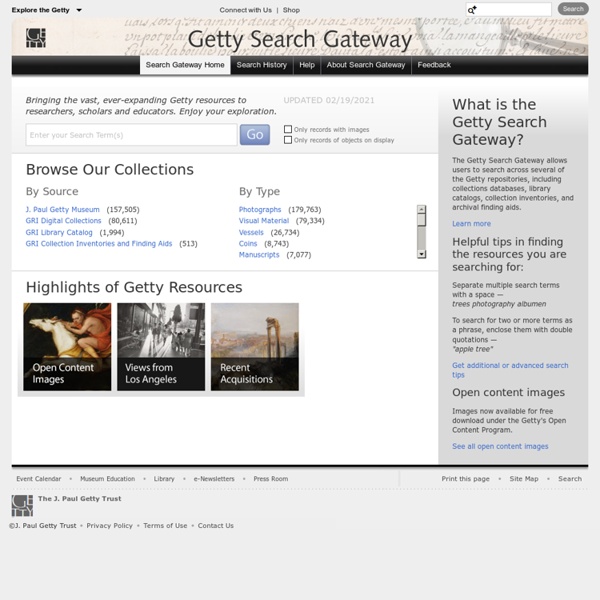Browse Visual Material type
Screen dimensions: 600x600
coord(264,221)
